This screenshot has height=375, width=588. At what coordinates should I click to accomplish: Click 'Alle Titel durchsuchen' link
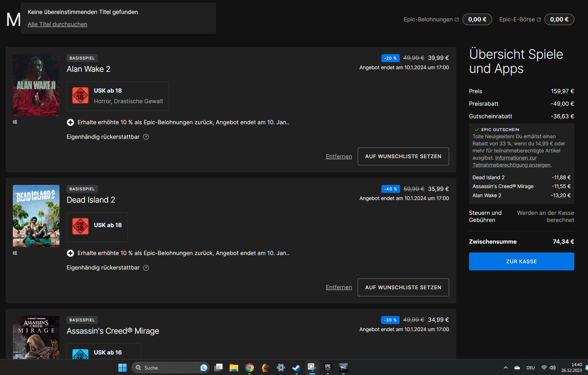point(58,24)
